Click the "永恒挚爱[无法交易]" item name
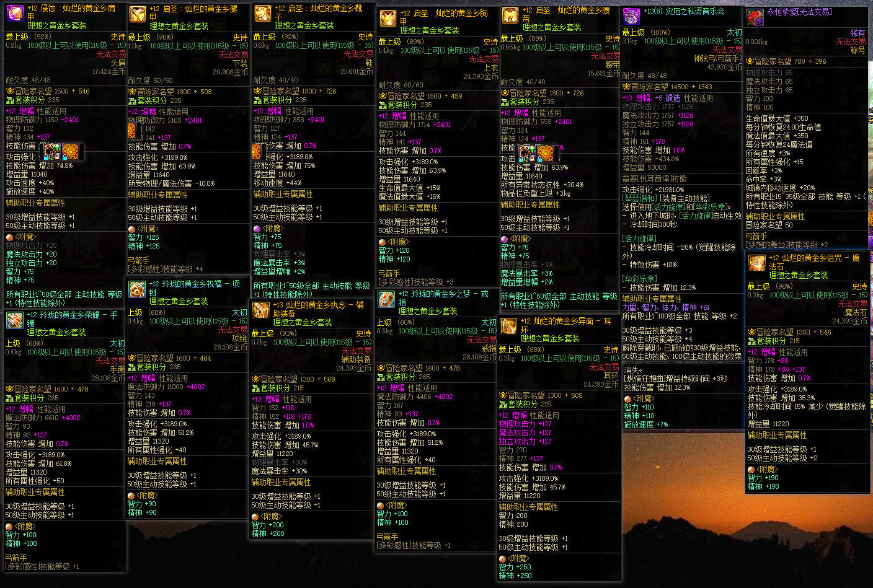The image size is (873, 588). click(800, 12)
